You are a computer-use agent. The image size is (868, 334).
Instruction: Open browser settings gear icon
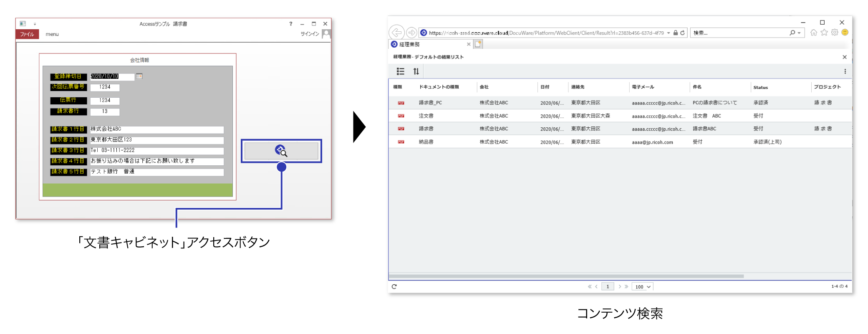[834, 33]
